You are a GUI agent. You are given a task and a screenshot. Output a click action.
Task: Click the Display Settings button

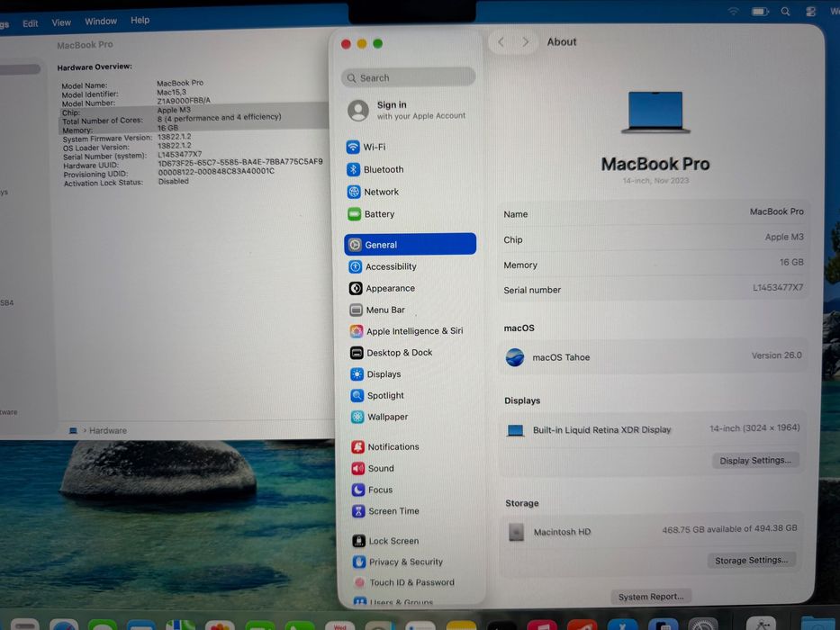coord(755,460)
